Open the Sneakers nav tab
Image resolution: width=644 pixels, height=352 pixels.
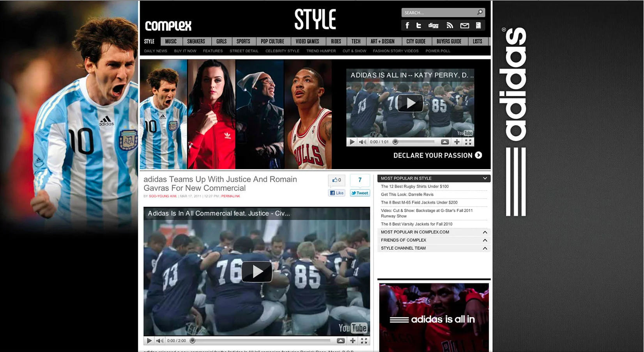196,41
